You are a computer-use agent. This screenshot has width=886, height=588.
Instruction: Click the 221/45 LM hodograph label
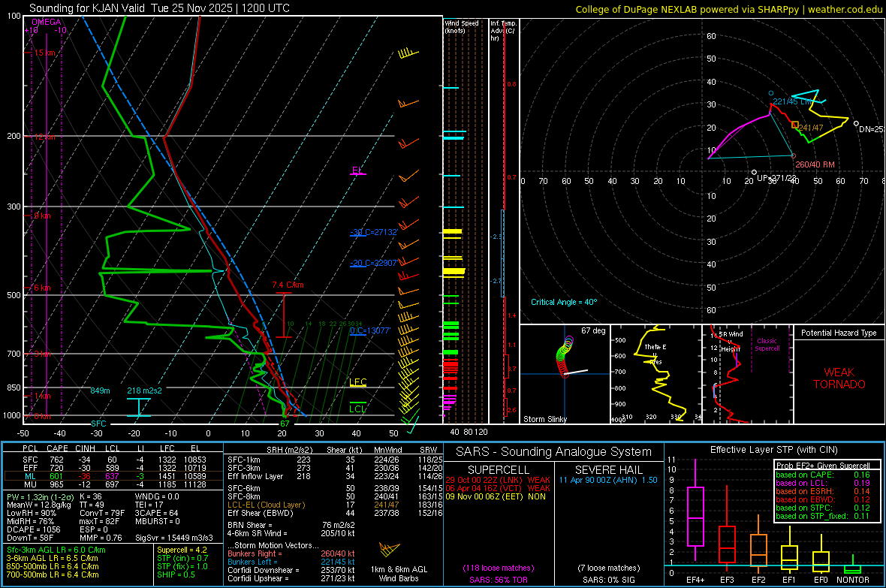[792, 101]
